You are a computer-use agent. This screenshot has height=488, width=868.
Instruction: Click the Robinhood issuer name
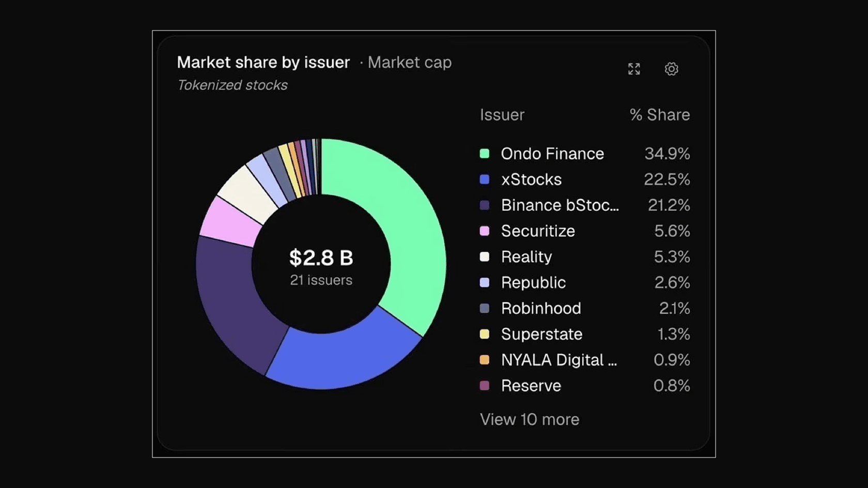pyautogui.click(x=541, y=309)
